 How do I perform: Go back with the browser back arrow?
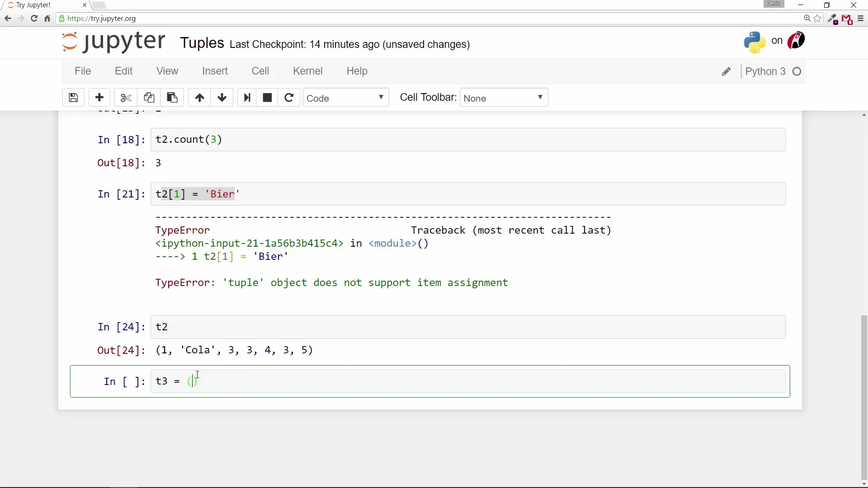coord(8,19)
